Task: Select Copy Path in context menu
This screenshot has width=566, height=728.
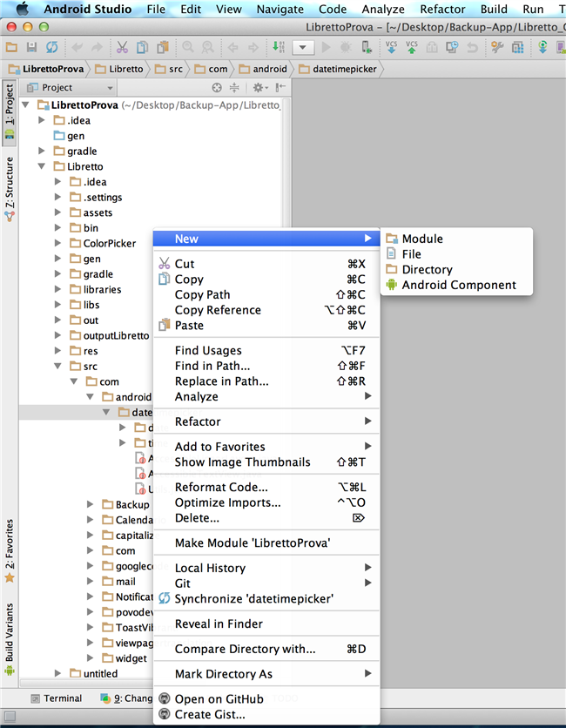Action: point(266,294)
